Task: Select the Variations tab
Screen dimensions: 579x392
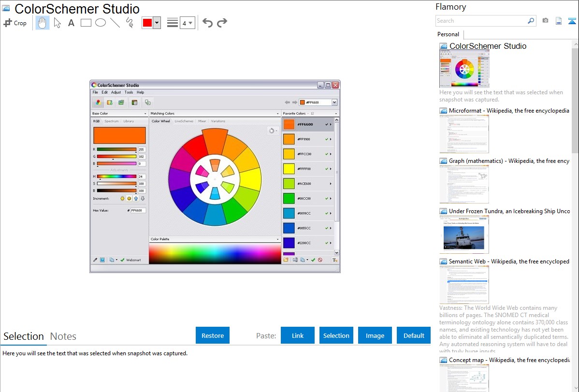Action: point(218,121)
